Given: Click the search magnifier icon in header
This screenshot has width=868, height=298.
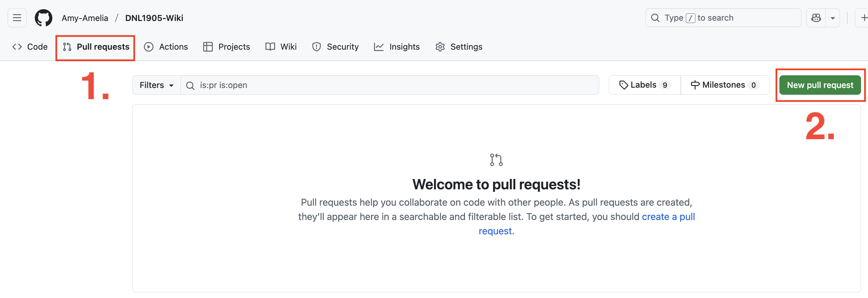Looking at the screenshot, I should 655,18.
